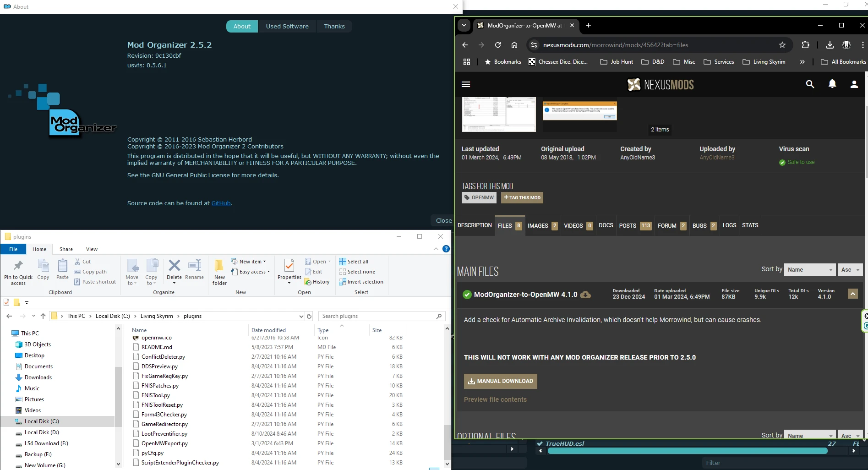Open the Easy access dropdown
This screenshot has width=868, height=470.
[251, 272]
